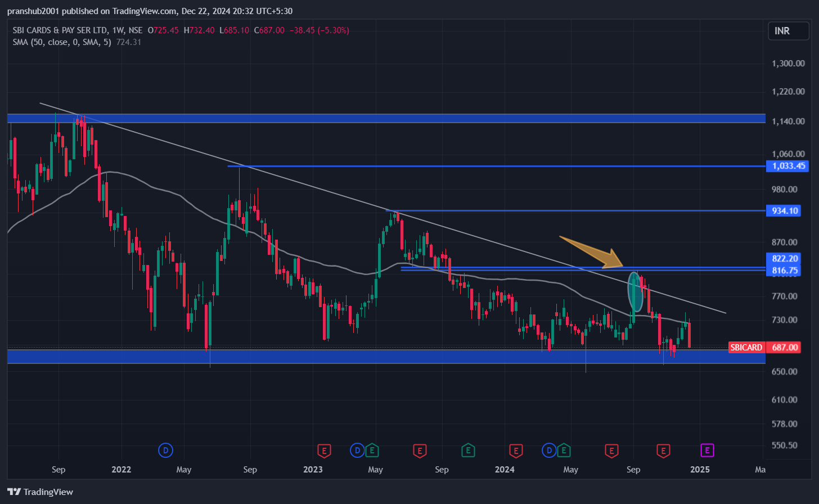Click the SBI CARDS & PAY SER LTD symbol title

click(x=60, y=30)
